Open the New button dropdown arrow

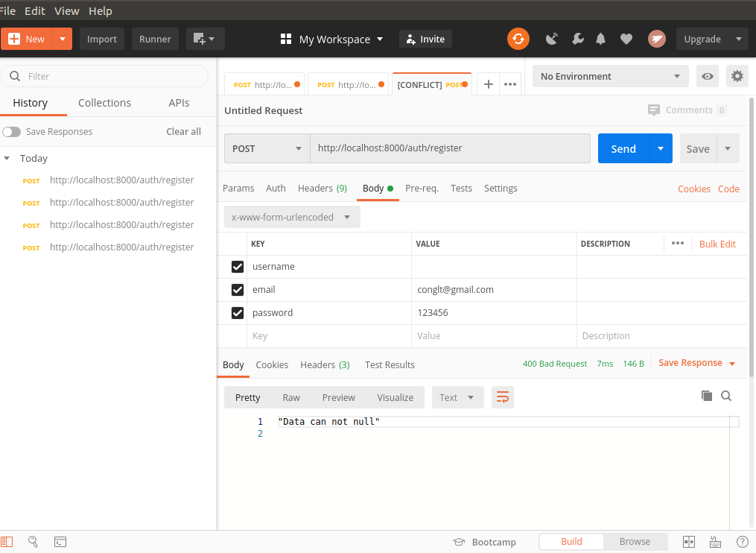click(63, 39)
